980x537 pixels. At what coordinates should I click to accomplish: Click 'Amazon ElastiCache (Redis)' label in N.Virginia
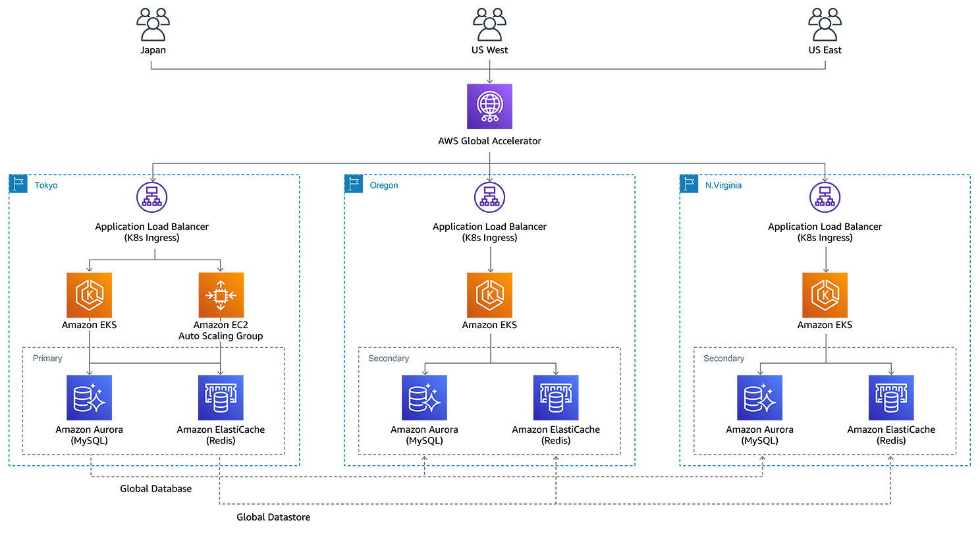(x=891, y=435)
